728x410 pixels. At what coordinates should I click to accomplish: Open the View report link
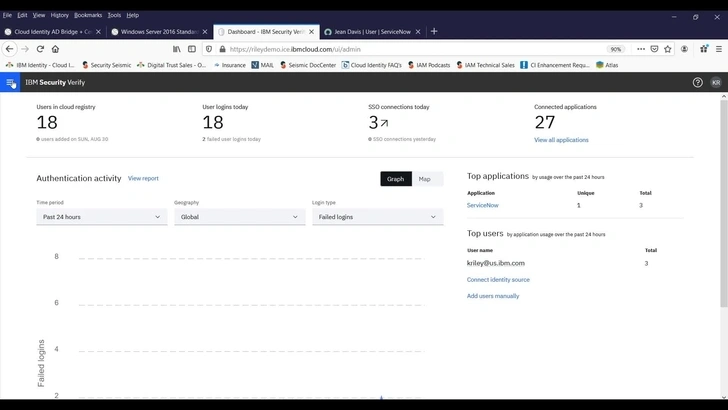pos(143,179)
